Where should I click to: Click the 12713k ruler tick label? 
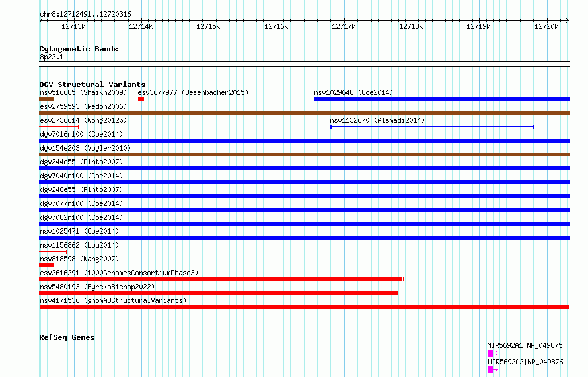(73, 26)
